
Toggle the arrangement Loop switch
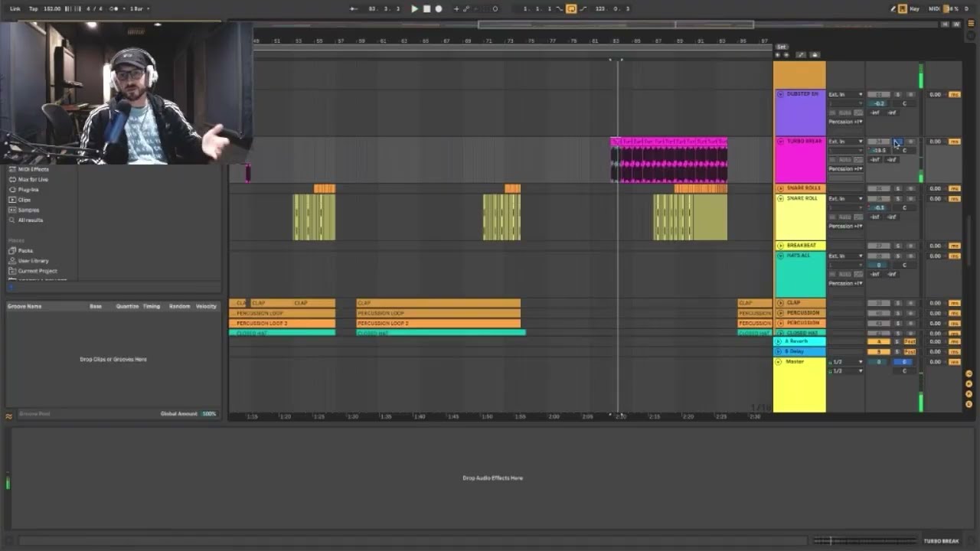pyautogui.click(x=571, y=8)
